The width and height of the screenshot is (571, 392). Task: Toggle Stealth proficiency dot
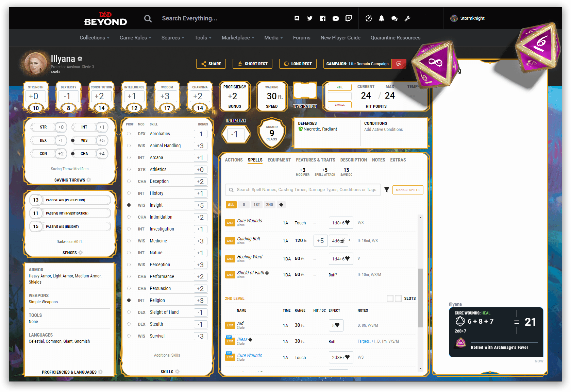tap(129, 324)
